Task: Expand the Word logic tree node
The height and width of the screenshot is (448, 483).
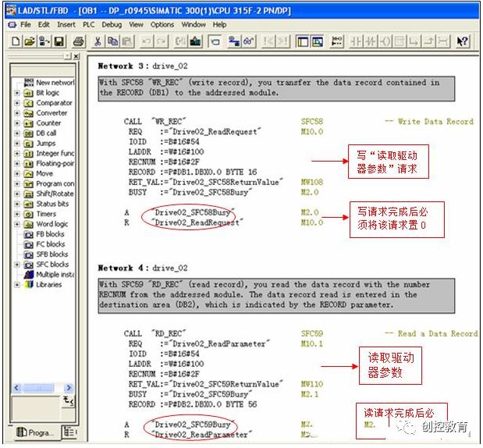Action: point(17,224)
